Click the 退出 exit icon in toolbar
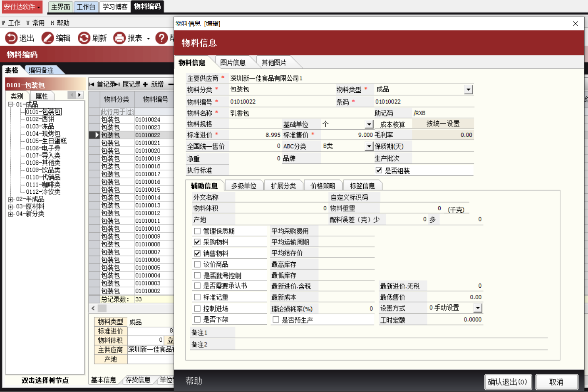588x392 pixels. tap(11, 38)
